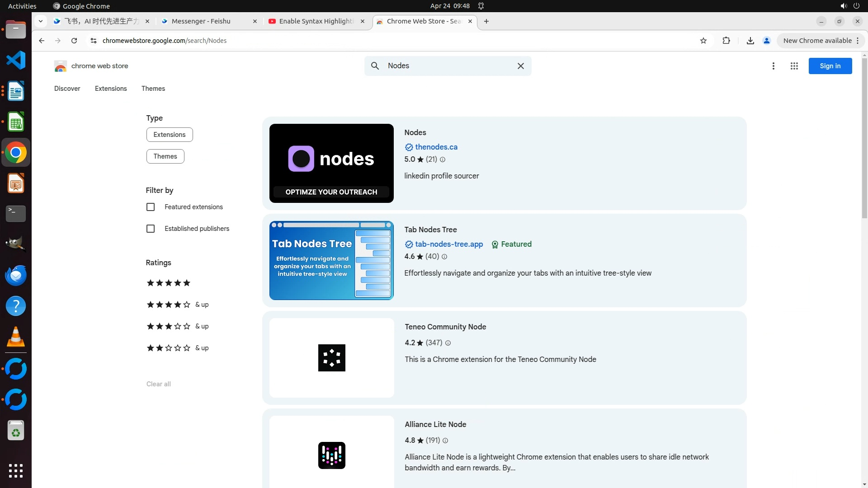Click rating info icon for Teneo Community Node

point(448,343)
